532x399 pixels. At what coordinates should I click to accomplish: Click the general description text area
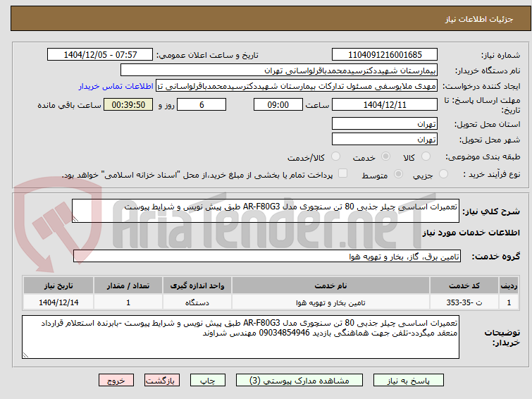coord(266,211)
